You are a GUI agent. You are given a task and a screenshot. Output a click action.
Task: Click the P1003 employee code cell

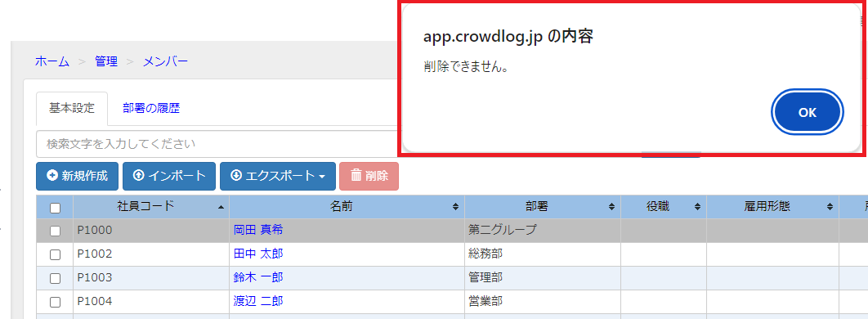coord(151,278)
